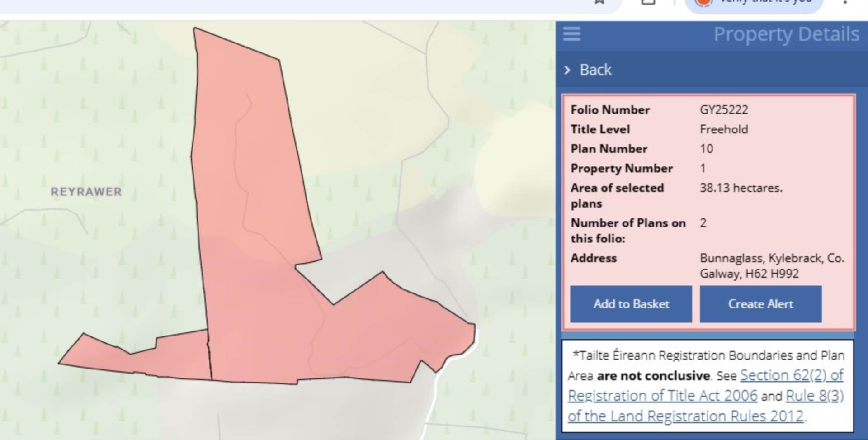Open the Rule 8(3) Land Registration Rules link
Screen dimensions: 868x440
tap(705, 406)
